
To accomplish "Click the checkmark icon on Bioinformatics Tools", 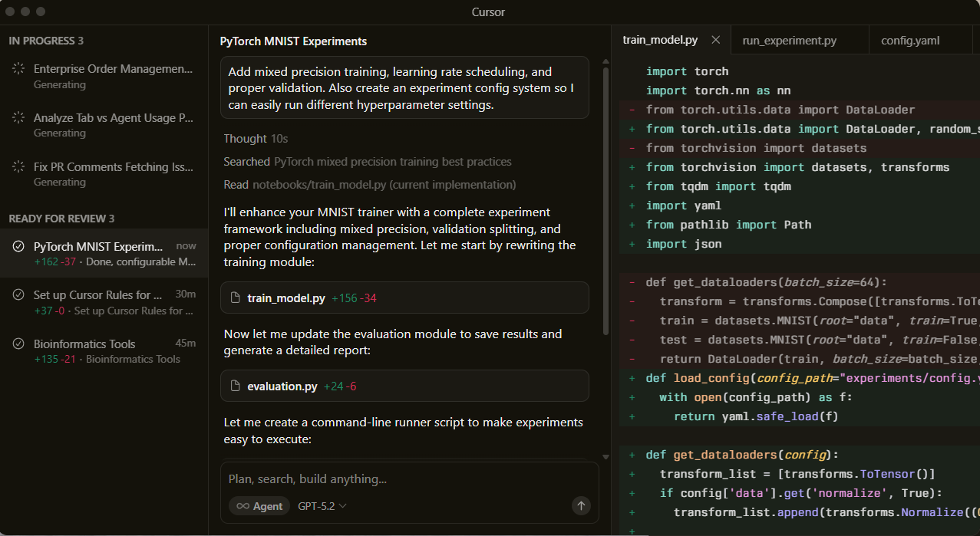I will pos(17,344).
